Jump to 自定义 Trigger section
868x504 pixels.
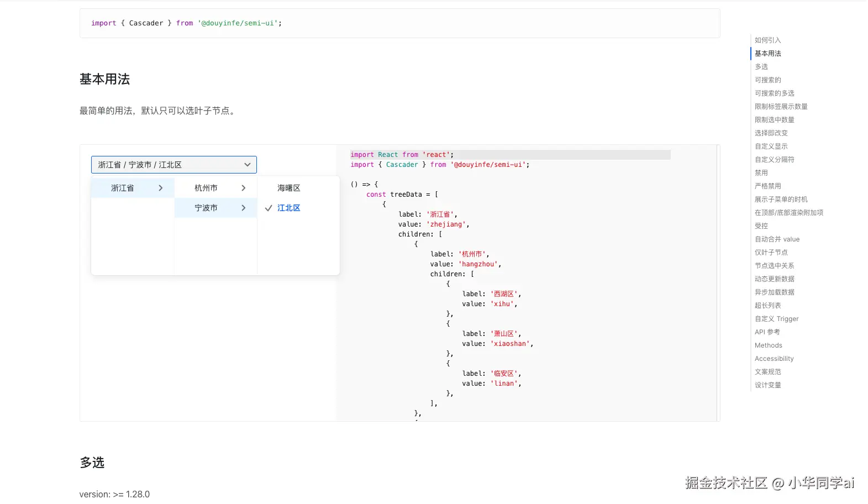coord(776,319)
